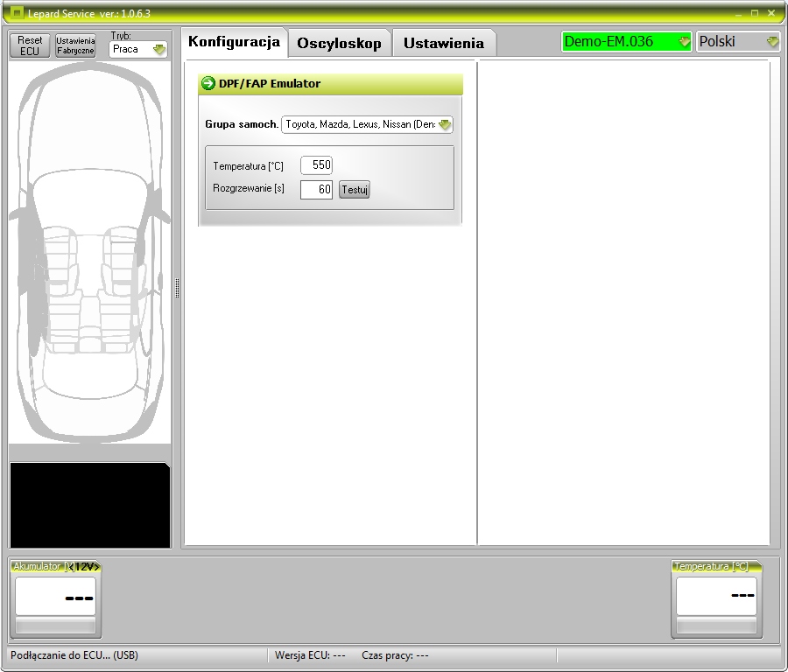788x672 pixels.
Task: Expand the Grupa samoch. car group dropdown
Action: (368, 124)
